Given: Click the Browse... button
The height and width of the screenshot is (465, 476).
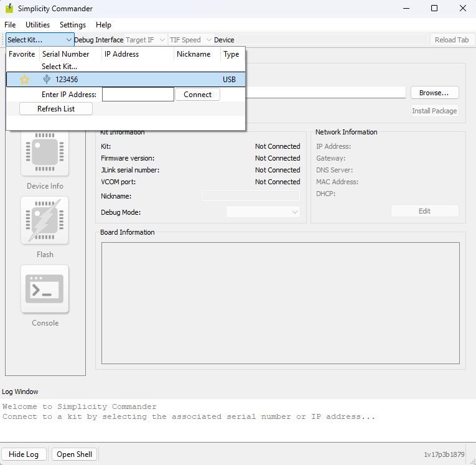Looking at the screenshot, I should [434, 93].
